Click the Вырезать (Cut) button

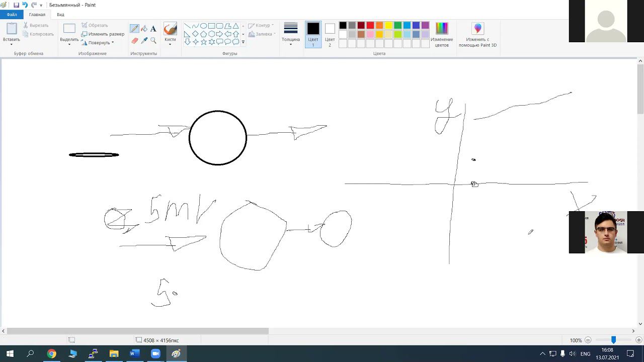click(35, 25)
